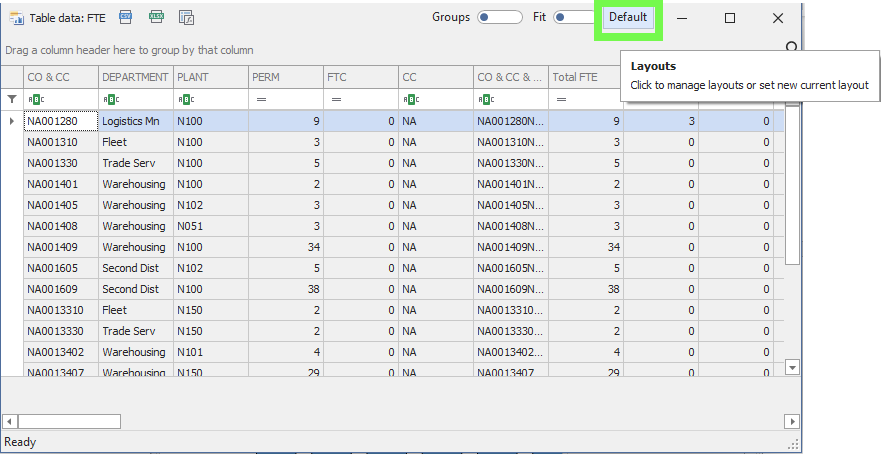
Task: Select the NA001310 Fleet row
Action: [60, 142]
